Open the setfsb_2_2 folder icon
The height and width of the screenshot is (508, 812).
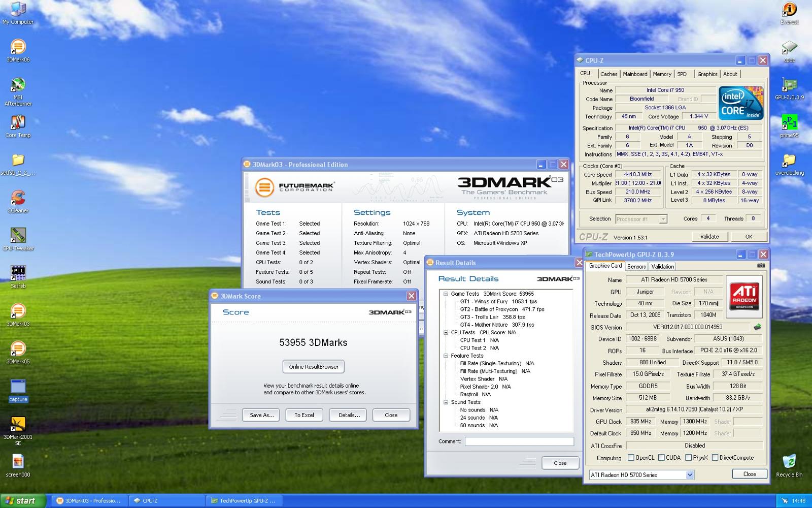[18, 164]
